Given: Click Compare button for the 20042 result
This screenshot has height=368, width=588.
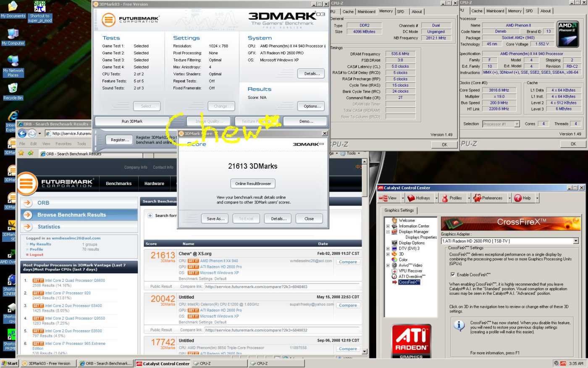Looking at the screenshot, I should (x=348, y=305).
